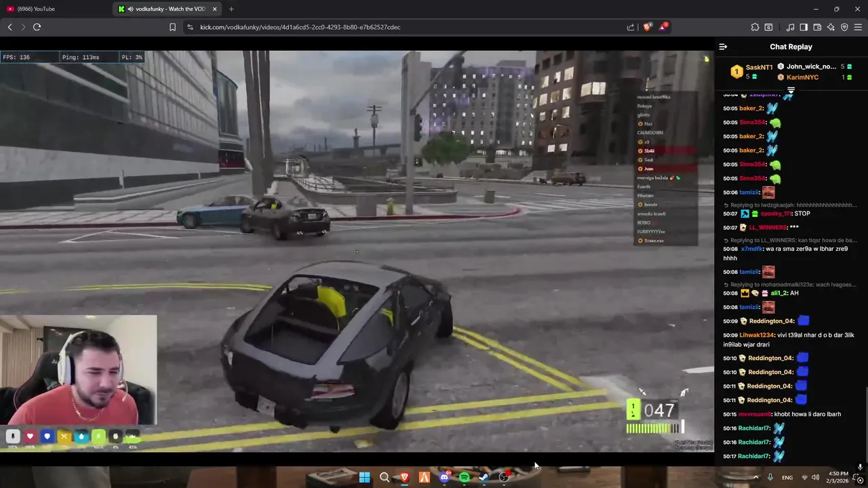Click the taskbar microphone icon
868x488 pixels.
click(770, 477)
